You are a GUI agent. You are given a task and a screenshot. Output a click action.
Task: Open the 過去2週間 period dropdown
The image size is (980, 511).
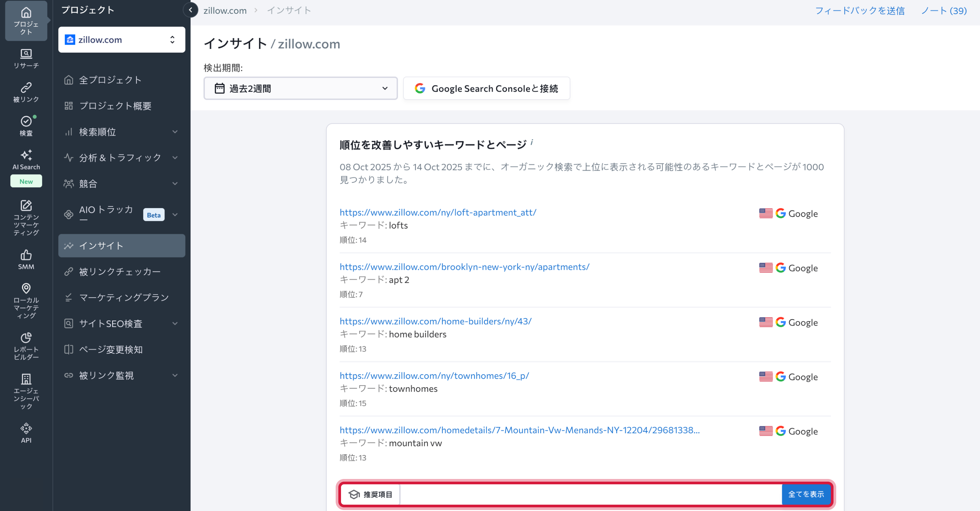point(300,88)
